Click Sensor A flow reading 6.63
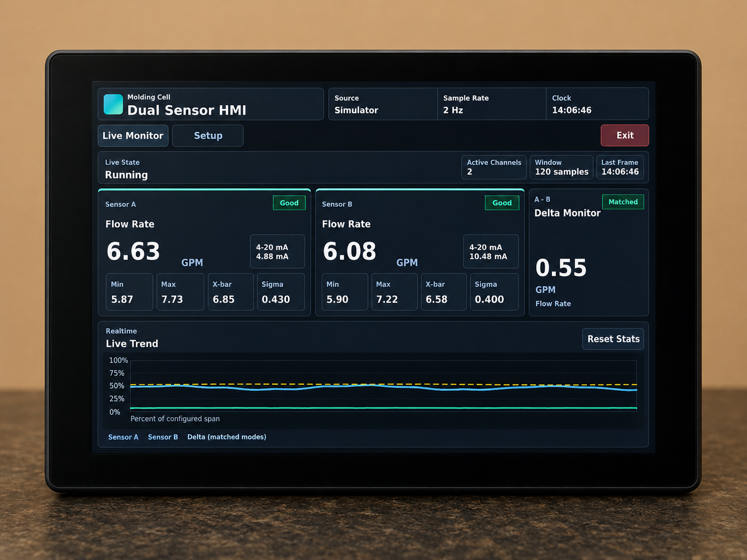Image resolution: width=747 pixels, height=560 pixels. (x=133, y=252)
